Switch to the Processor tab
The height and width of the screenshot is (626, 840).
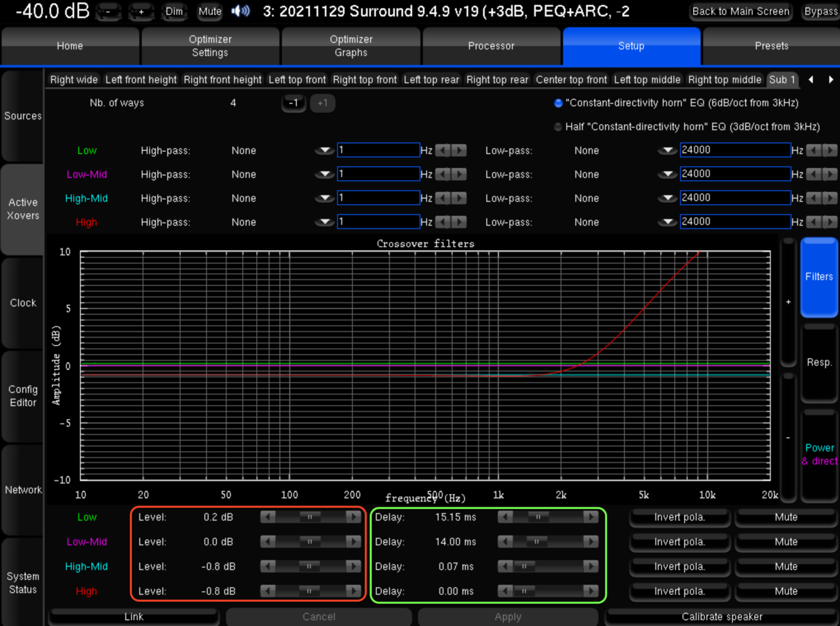coord(491,46)
